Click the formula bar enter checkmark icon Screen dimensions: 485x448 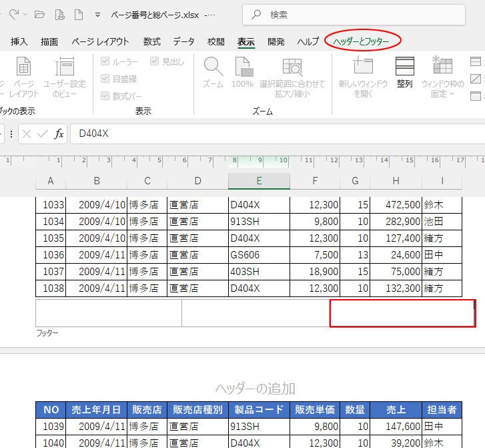click(43, 134)
